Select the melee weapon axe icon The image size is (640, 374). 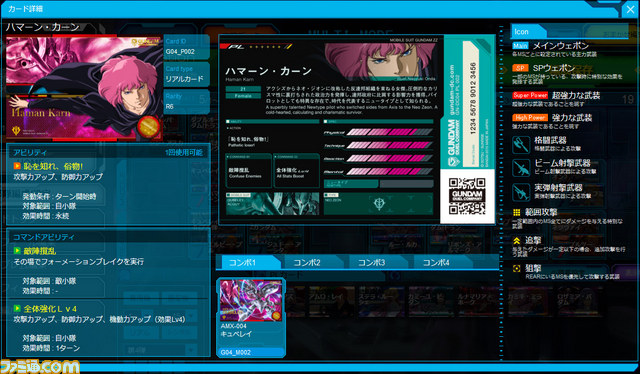pos(521,145)
